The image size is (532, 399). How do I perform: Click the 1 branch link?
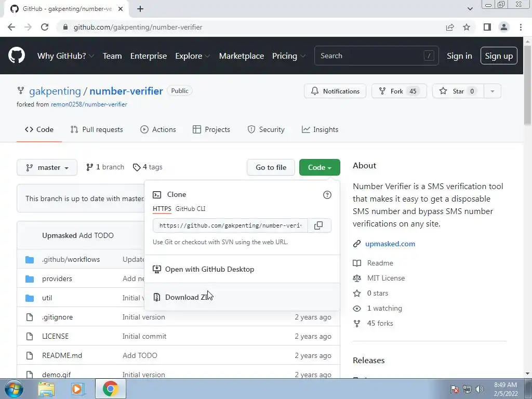[105, 167]
